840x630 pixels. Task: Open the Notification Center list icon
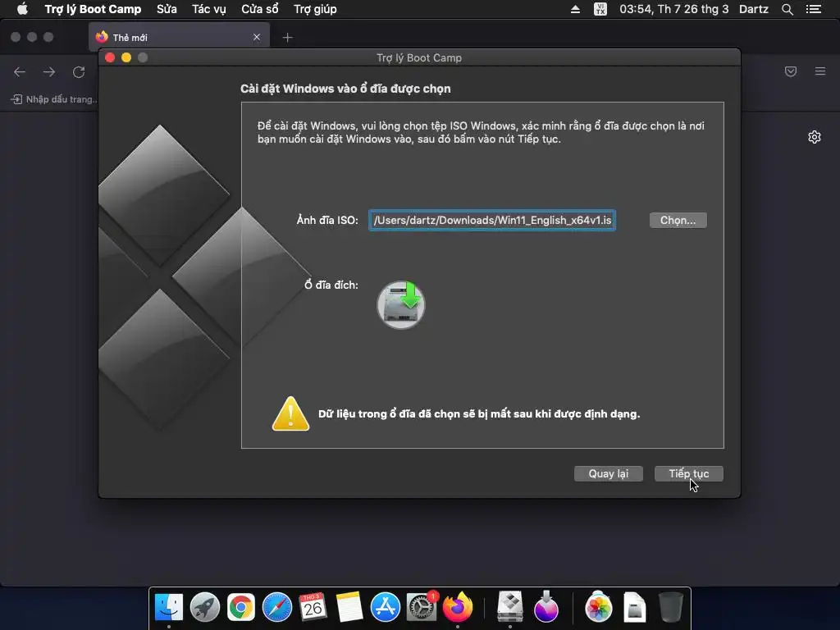tap(814, 9)
